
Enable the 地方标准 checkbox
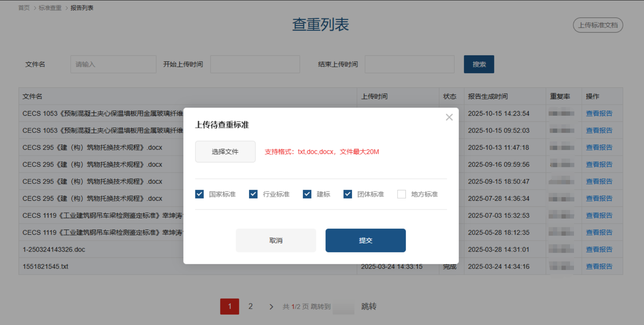click(x=401, y=194)
